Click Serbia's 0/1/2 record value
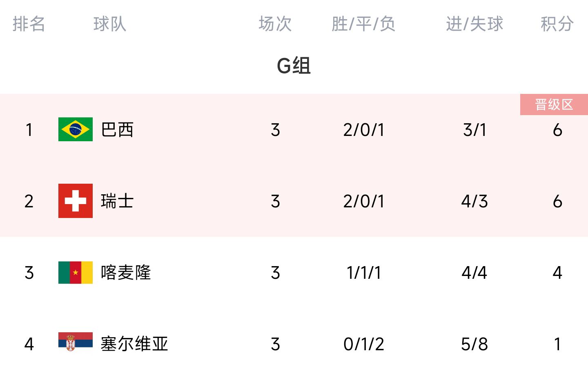 click(363, 344)
